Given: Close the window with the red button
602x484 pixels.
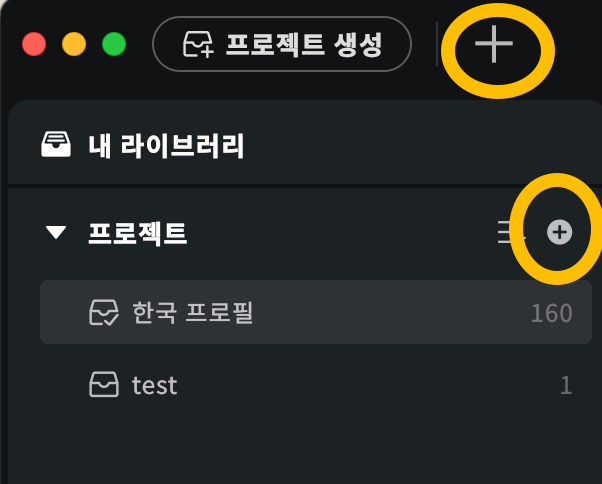Looking at the screenshot, I should [x=34, y=44].
